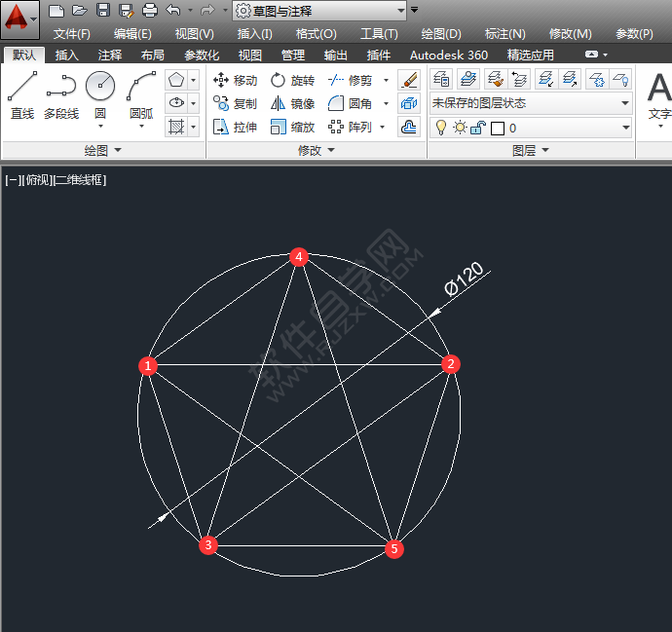Use the 旋转 (Rotate) tool
This screenshot has width=672, height=632.
pyautogui.click(x=292, y=80)
